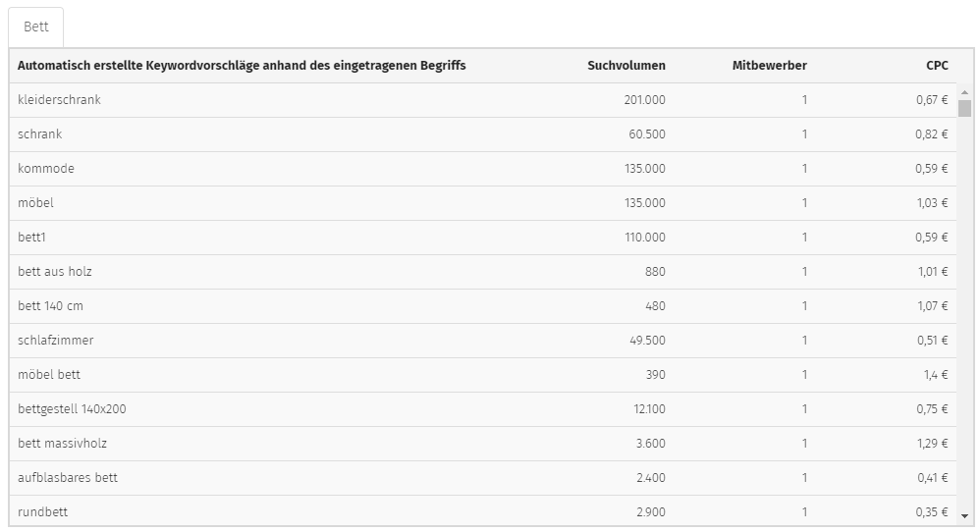Viewport: 980px width, 532px height.
Task: Select the kleiderschrank keyword row
Action: [482, 100]
